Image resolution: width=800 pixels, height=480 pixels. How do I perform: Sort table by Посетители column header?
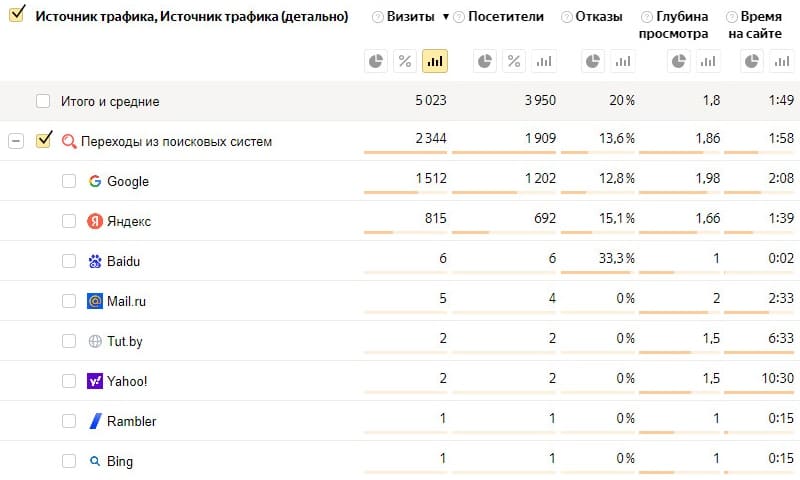[506, 17]
